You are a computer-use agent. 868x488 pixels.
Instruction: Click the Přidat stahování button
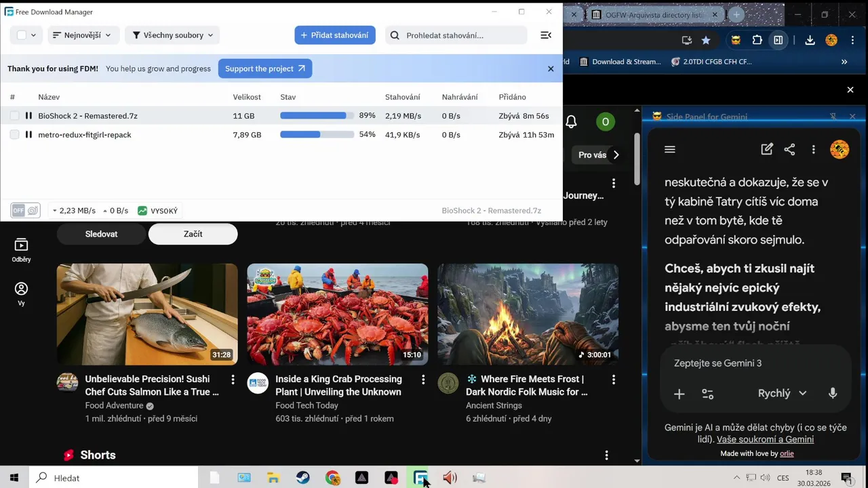click(335, 35)
